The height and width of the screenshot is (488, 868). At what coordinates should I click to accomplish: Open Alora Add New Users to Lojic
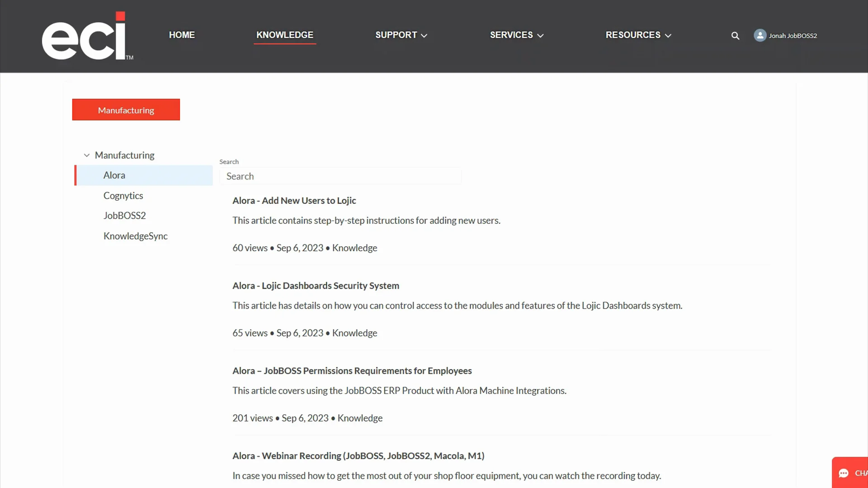click(294, 200)
